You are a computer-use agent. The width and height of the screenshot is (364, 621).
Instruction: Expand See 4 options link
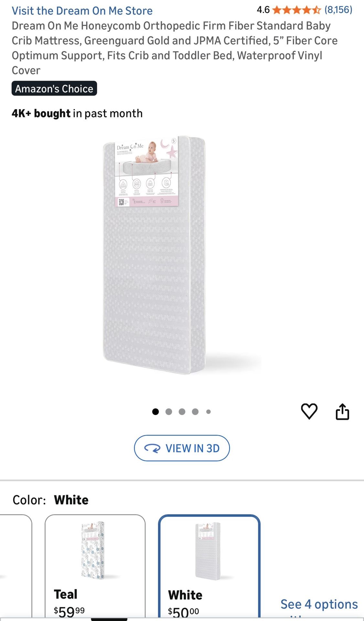pos(319,604)
